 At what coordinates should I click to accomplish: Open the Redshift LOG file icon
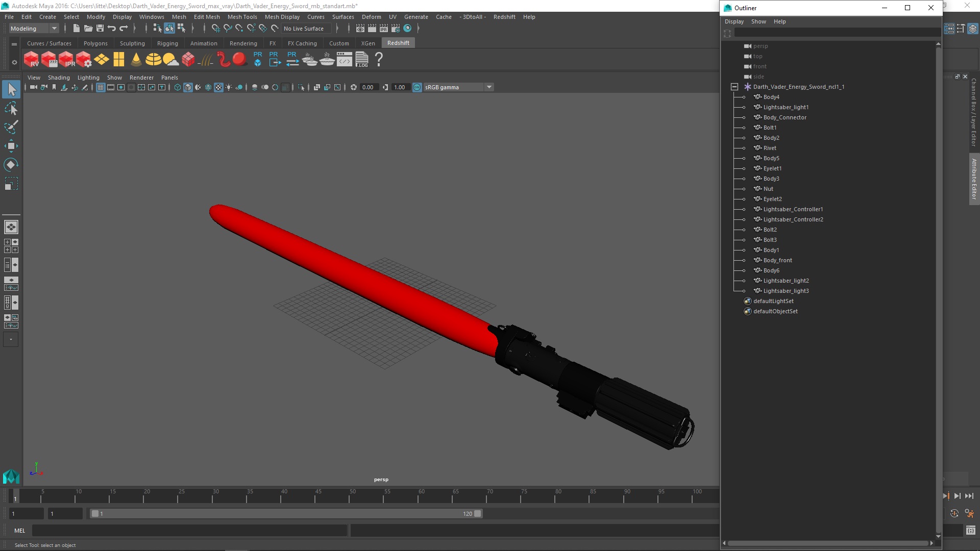click(x=362, y=60)
